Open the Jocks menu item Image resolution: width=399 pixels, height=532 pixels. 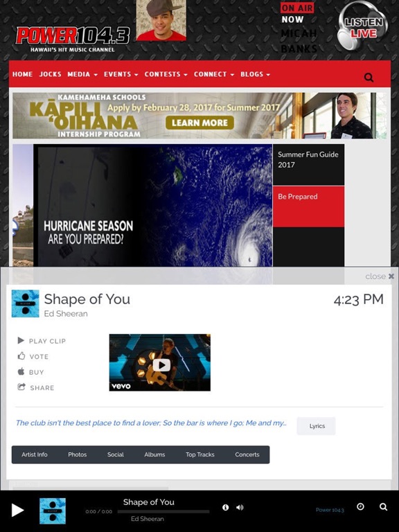pyautogui.click(x=50, y=74)
